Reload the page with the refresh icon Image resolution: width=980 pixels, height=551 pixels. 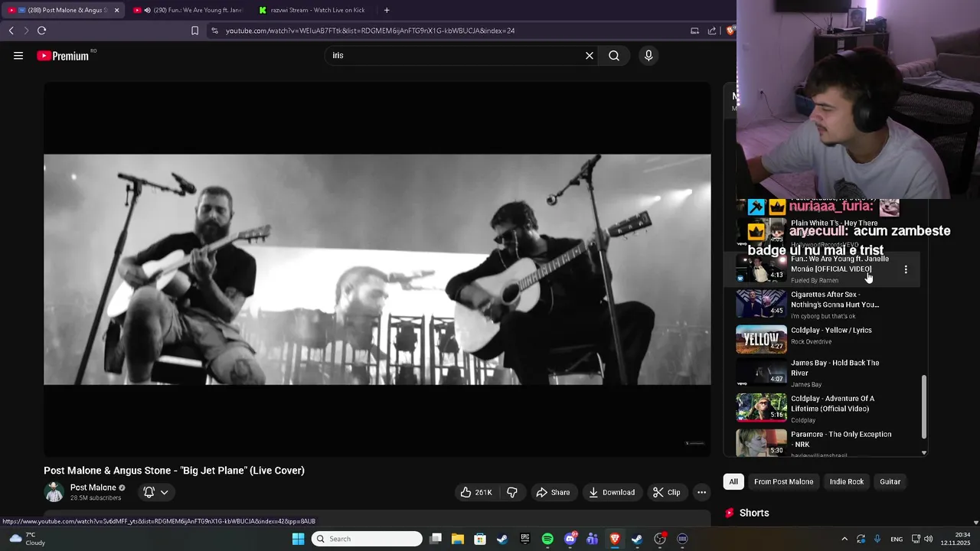pos(42,31)
